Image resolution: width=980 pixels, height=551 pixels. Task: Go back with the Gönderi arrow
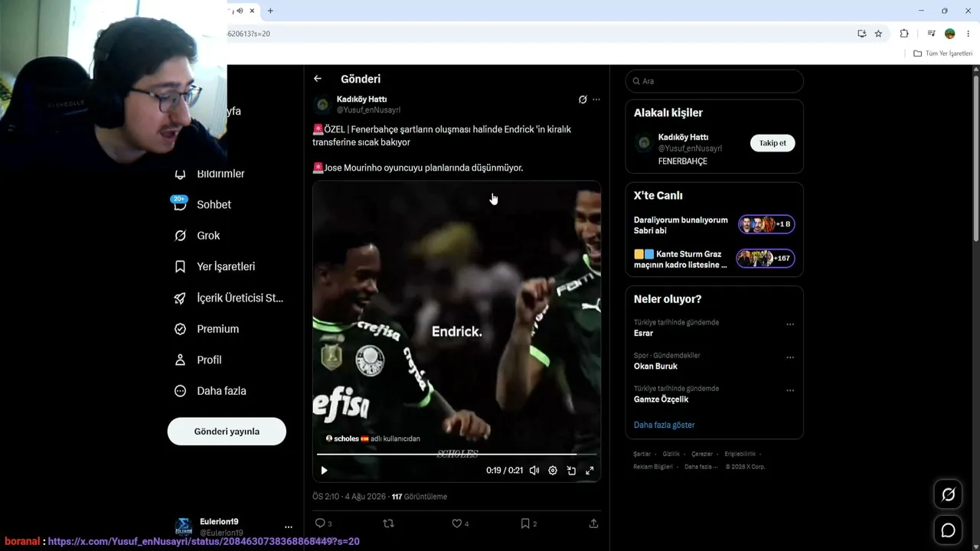(318, 79)
